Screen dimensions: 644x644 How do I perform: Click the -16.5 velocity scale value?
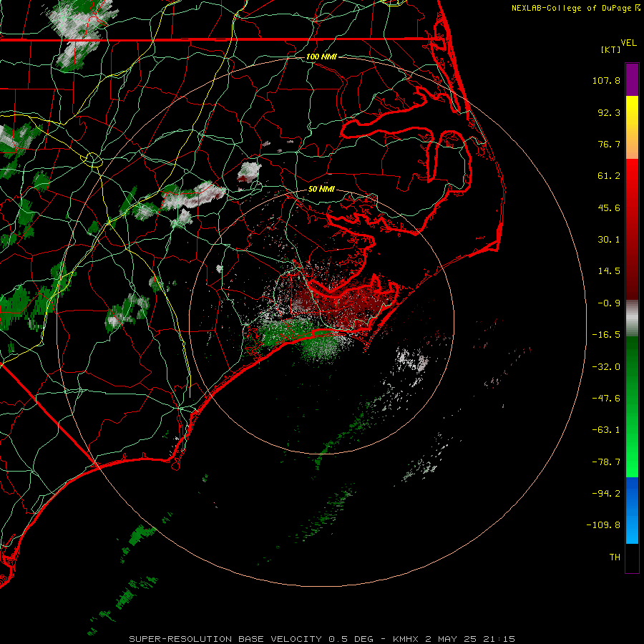(x=606, y=335)
